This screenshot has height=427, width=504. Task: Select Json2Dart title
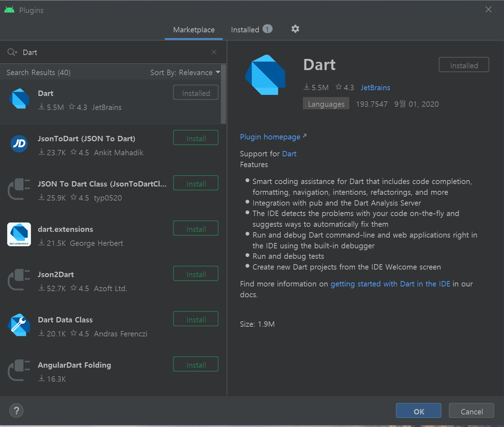(56, 275)
